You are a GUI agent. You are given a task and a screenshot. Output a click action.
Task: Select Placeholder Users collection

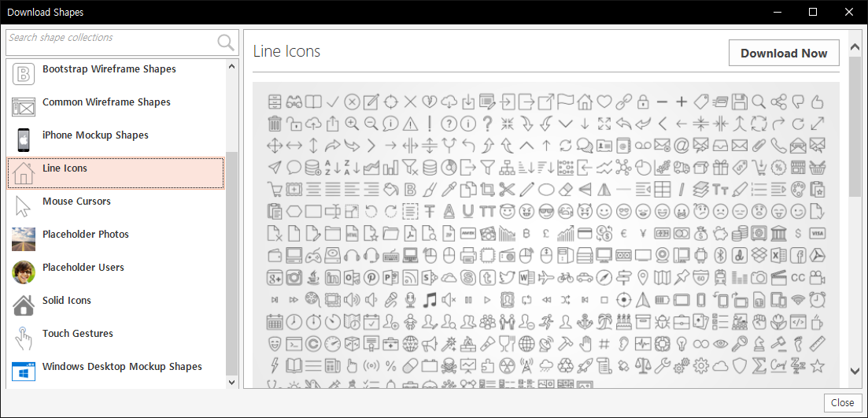[x=116, y=272]
